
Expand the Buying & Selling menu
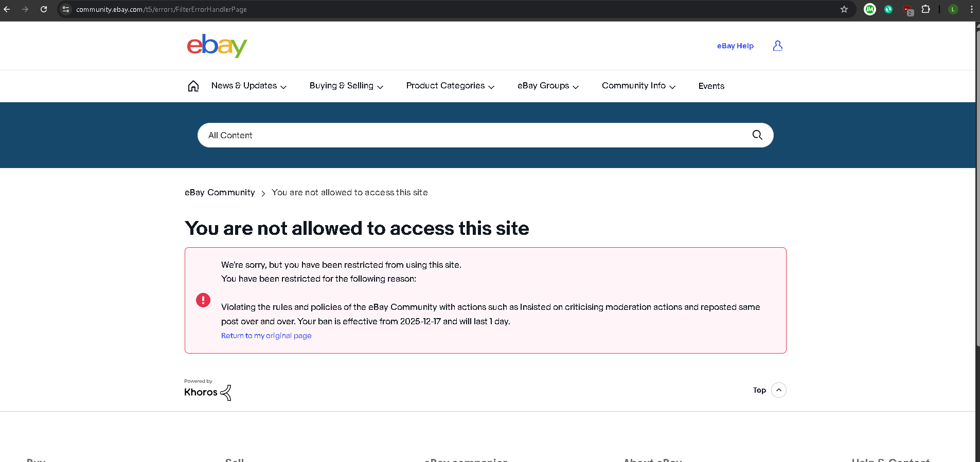tap(346, 86)
